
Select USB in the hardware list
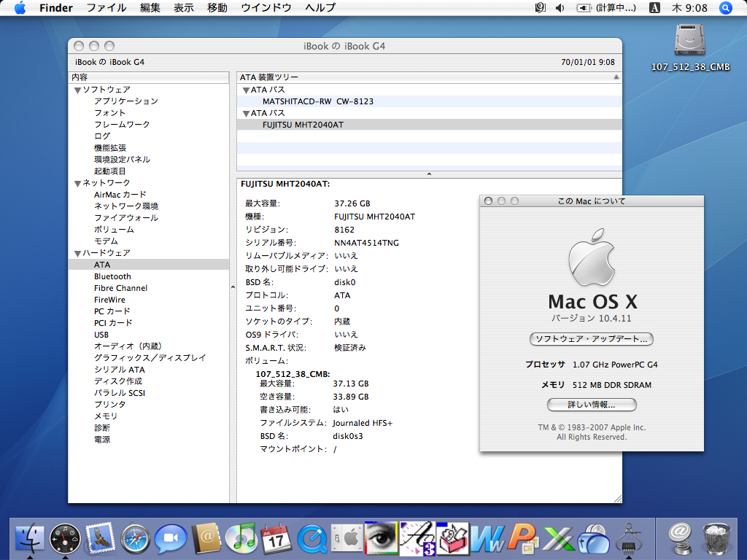point(101,335)
